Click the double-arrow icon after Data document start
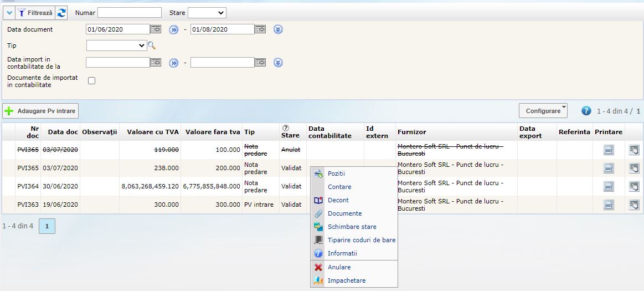Viewport: 644px width, 291px height. click(x=174, y=29)
